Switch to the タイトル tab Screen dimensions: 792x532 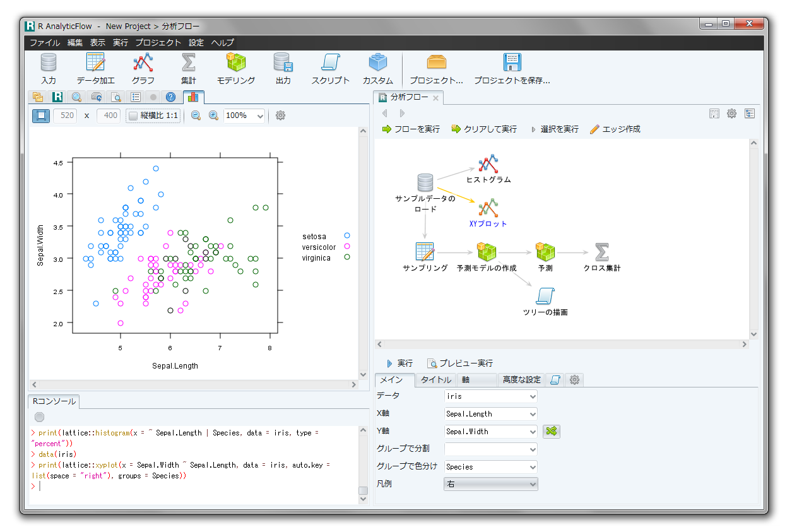point(436,379)
